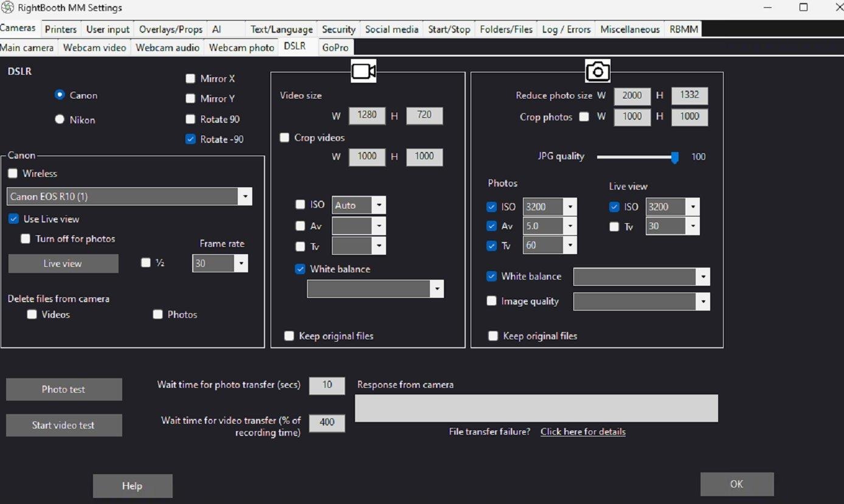Viewport: 844px width, 504px height.
Task: Enable the Mirror Y checkbox
Action: pyautogui.click(x=190, y=98)
